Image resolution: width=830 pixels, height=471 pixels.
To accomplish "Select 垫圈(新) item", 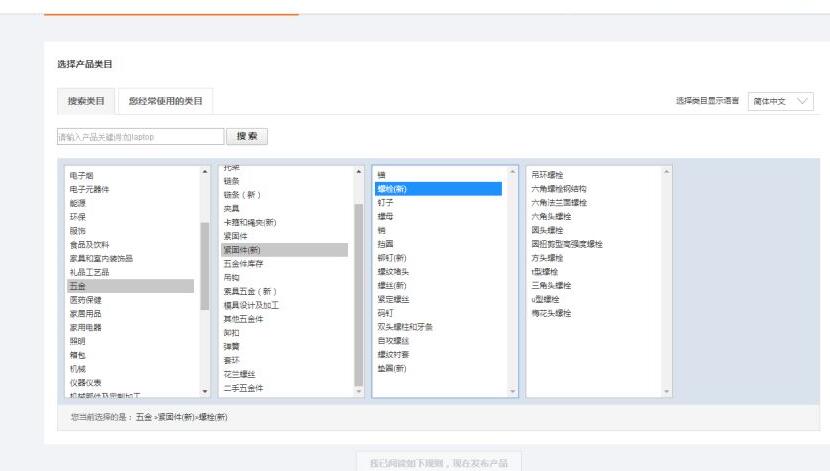I will pyautogui.click(x=392, y=368).
